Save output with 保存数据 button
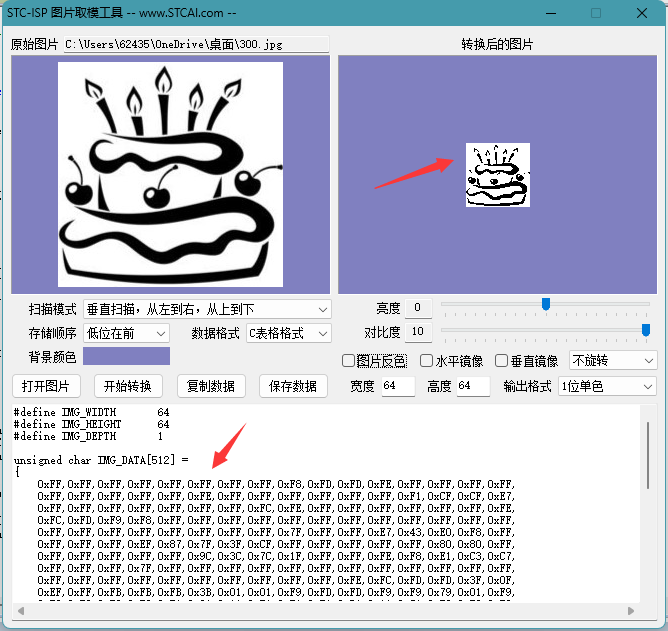 point(293,386)
